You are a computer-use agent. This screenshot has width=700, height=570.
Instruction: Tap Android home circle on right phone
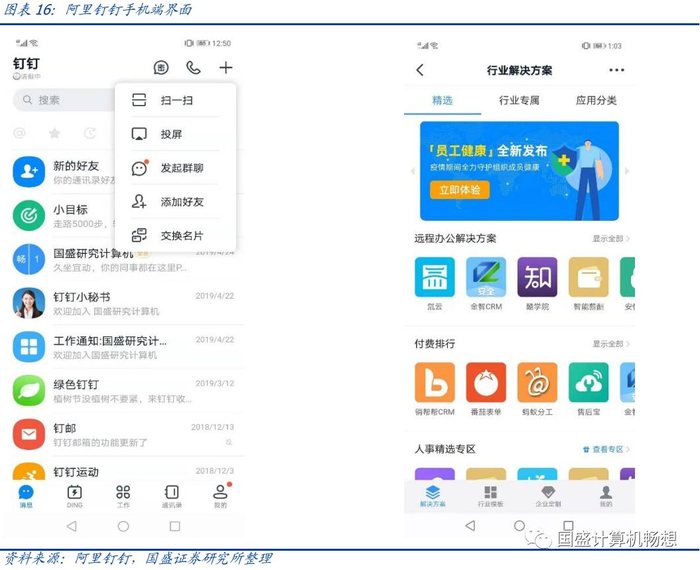(519, 525)
